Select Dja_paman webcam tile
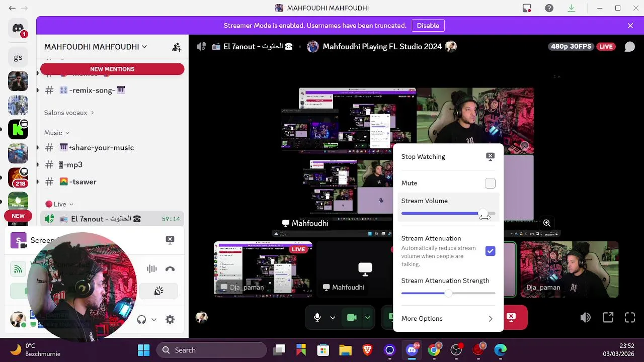Viewport: 644px width, 362px height. point(569,269)
